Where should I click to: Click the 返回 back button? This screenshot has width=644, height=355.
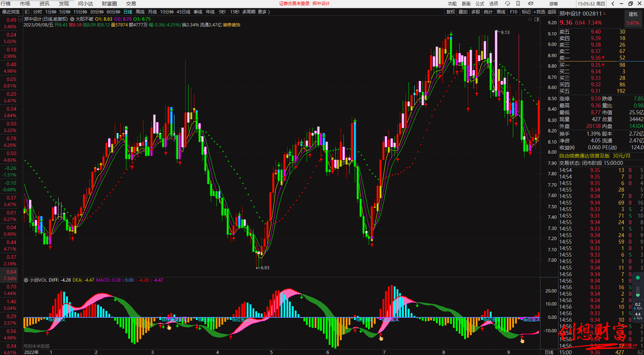coord(552,12)
